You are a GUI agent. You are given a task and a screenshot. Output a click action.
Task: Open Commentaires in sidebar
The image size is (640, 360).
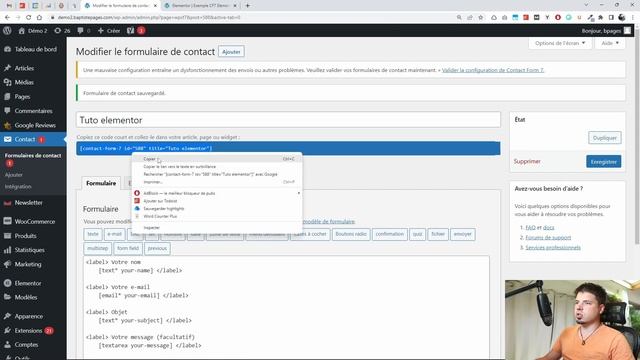[x=33, y=111]
